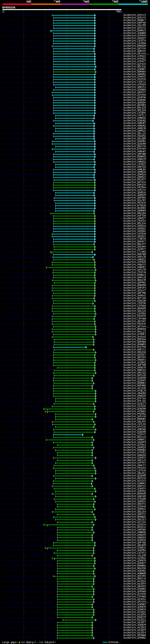The height and width of the screenshot is (644, 150).
Task: Click the green ~80% legend segment
Action: point(104,4)
